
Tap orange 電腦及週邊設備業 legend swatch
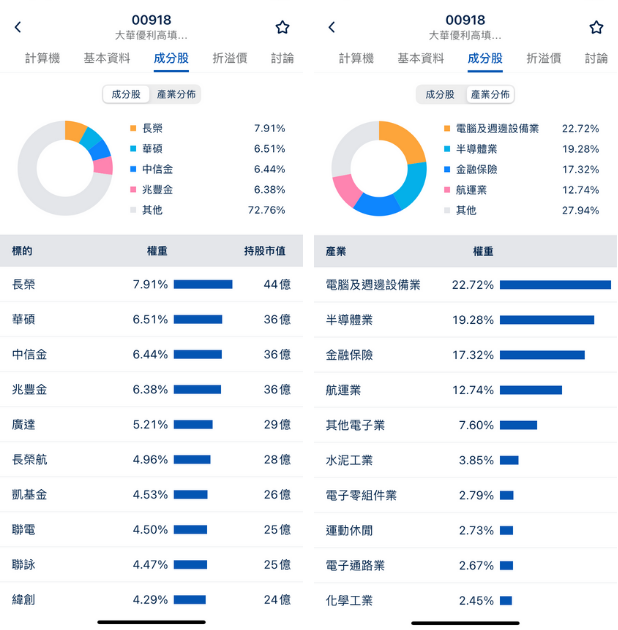click(x=447, y=129)
